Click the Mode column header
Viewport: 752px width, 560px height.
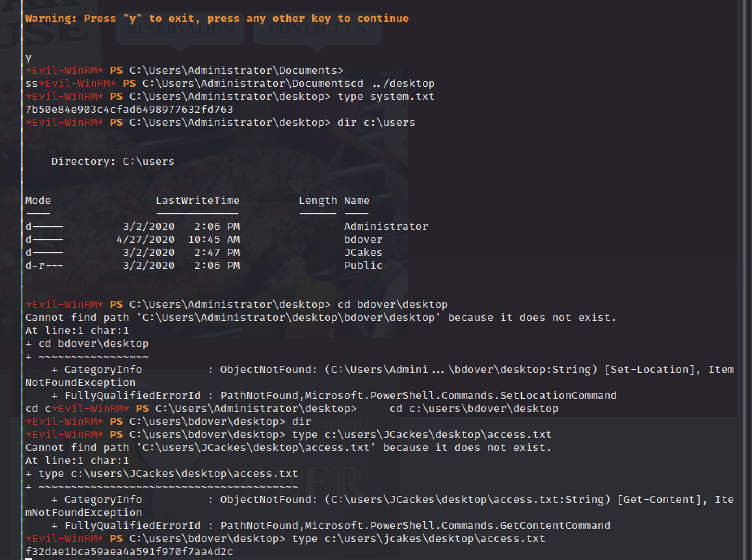click(x=38, y=201)
